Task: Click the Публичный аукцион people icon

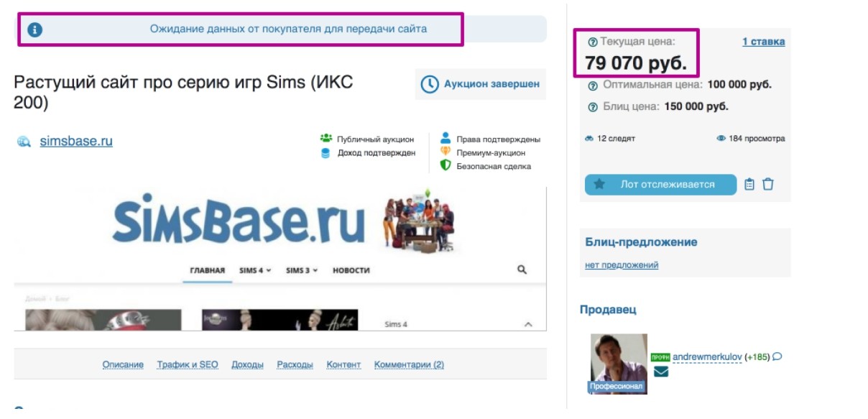Action: point(325,139)
